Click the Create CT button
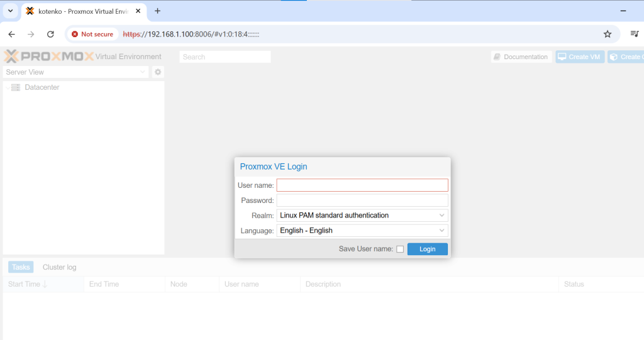Viewport: 644px width, 340px height. pyautogui.click(x=626, y=57)
